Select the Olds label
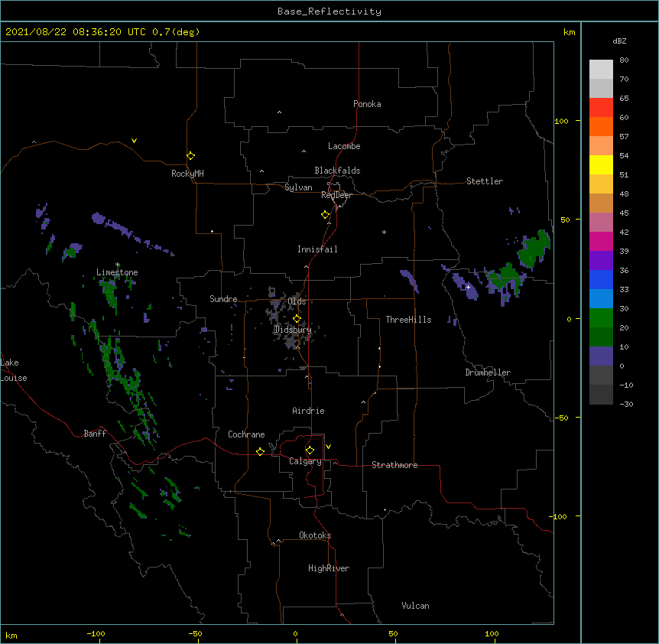The image size is (659, 644). pos(297,301)
